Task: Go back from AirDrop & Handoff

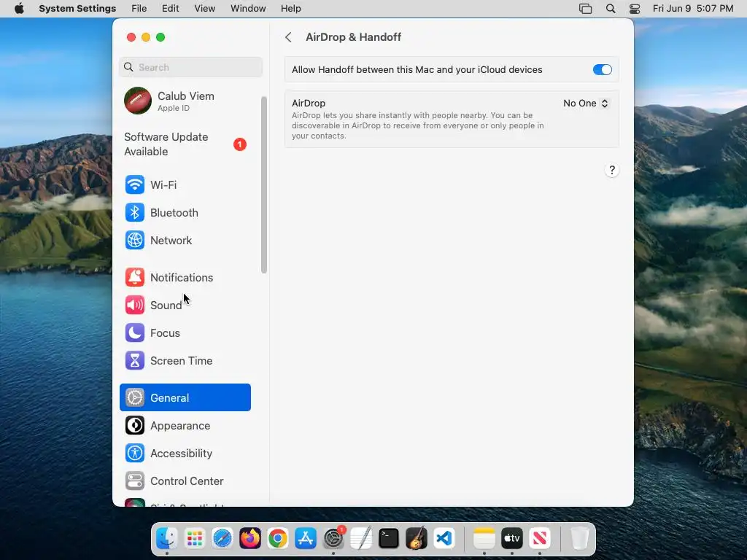Action: [288, 37]
